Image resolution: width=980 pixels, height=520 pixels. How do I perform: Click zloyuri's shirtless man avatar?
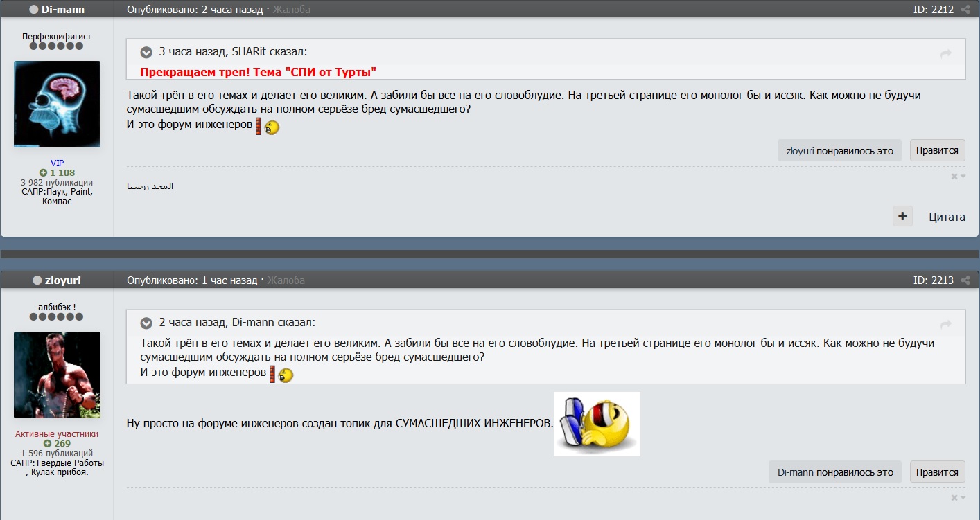[57, 375]
